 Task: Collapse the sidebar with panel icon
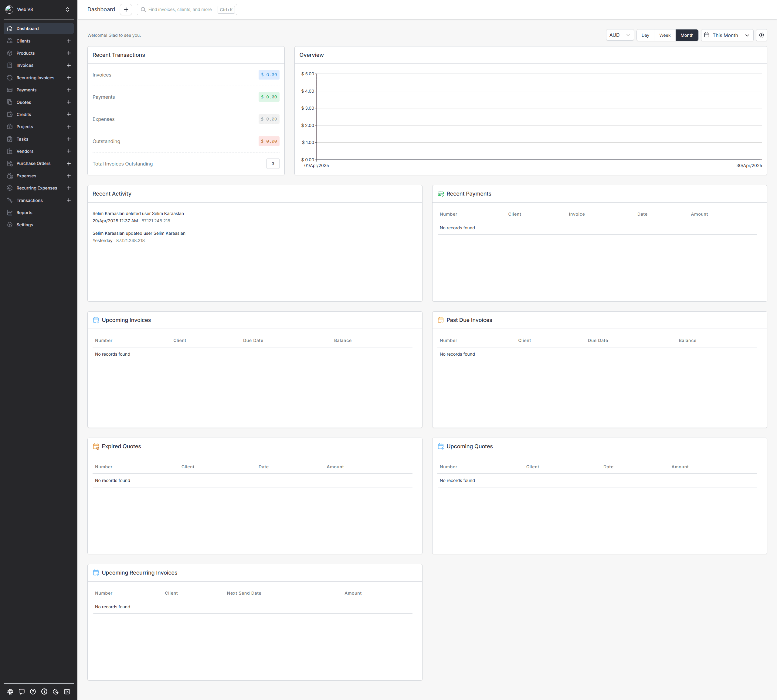tap(67, 691)
